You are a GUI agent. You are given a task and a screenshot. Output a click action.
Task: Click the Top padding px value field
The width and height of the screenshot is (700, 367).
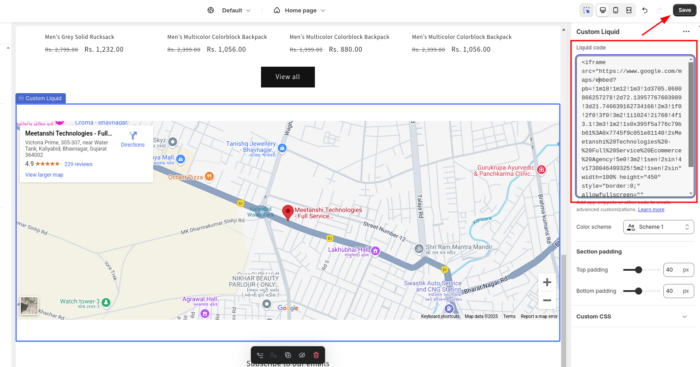tap(679, 270)
